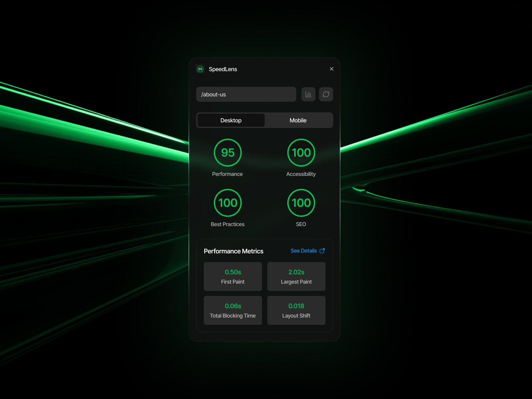Select the Total Blocking Time card
Screen dimensions: 532x399
(233, 310)
